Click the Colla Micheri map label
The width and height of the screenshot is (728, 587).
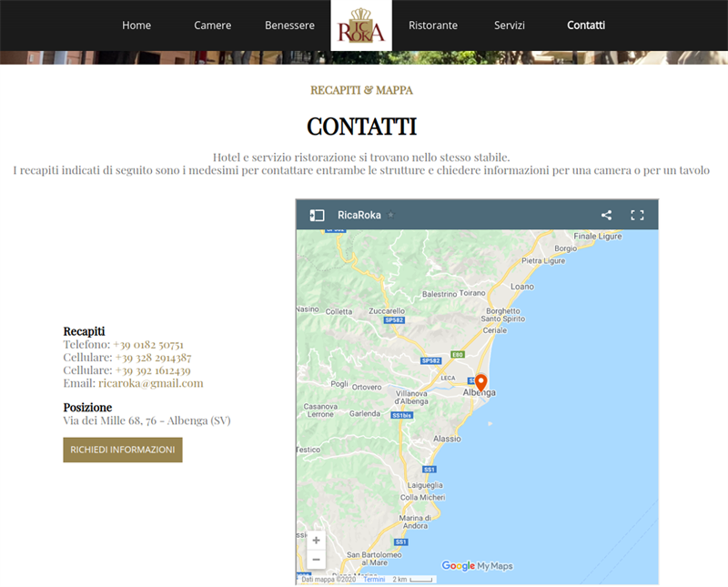pyautogui.click(x=422, y=498)
